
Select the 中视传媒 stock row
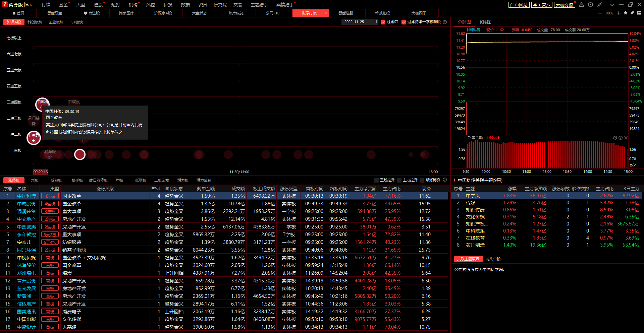(224, 258)
